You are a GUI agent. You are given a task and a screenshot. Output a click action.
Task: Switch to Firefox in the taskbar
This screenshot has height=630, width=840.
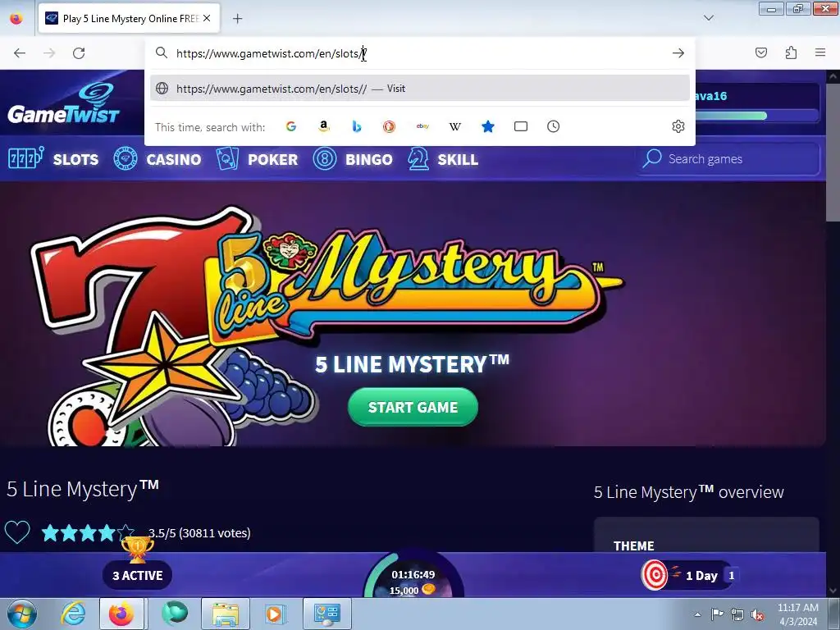[x=121, y=614]
